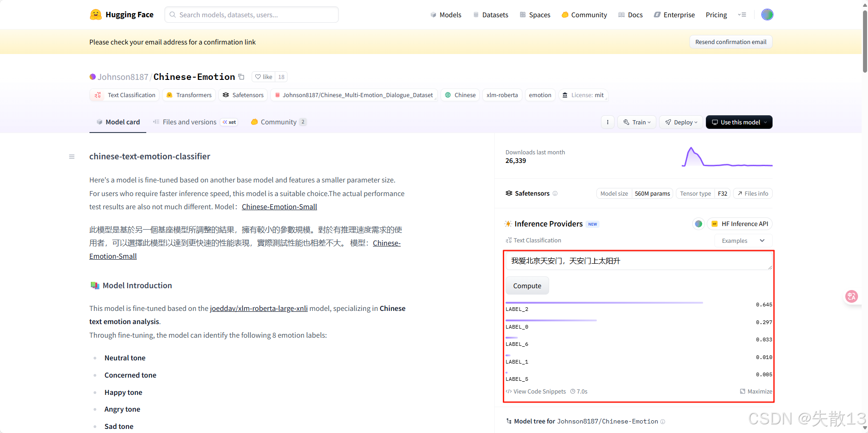Open the emotion tag
The height and width of the screenshot is (433, 868).
click(x=540, y=95)
